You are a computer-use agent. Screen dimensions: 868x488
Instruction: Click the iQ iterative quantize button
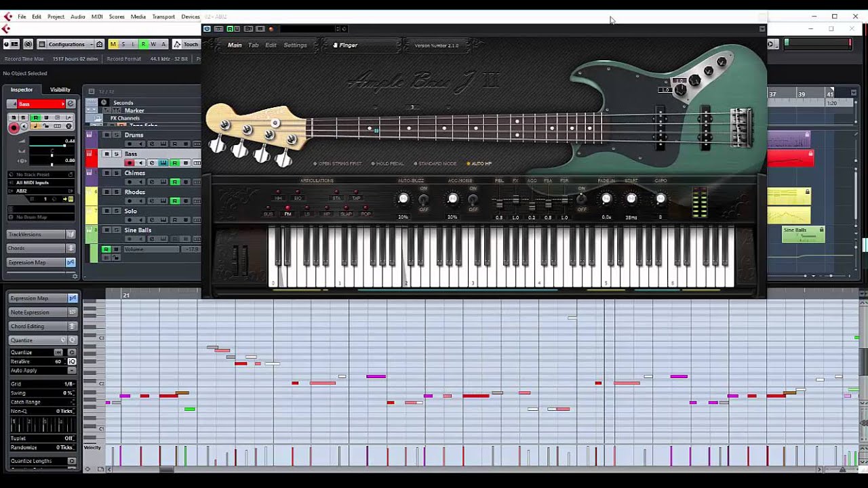coord(71,361)
